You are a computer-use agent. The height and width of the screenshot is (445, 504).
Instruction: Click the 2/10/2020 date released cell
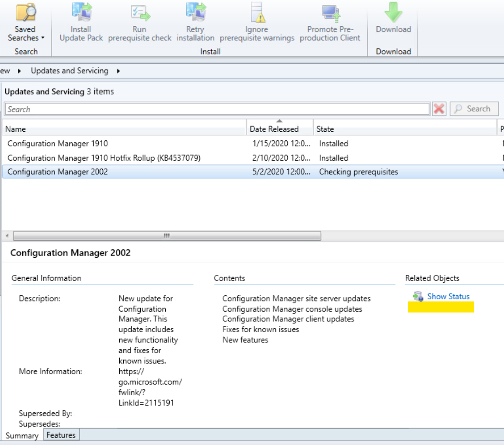click(281, 158)
